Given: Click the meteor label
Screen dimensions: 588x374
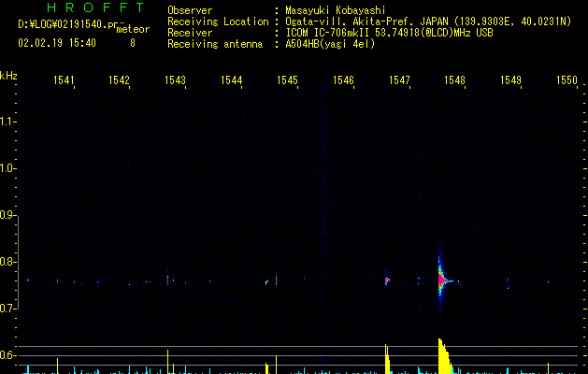Looking at the screenshot, I should click(133, 29).
